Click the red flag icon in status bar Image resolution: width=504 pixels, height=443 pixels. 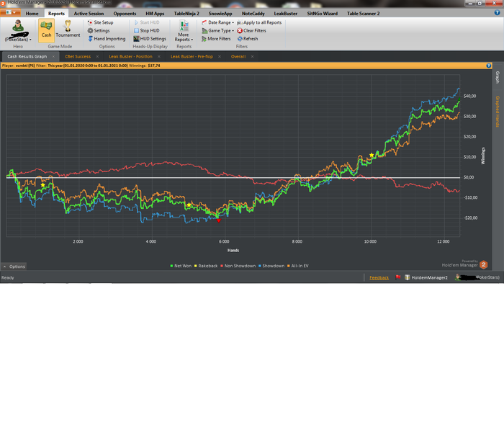(398, 277)
